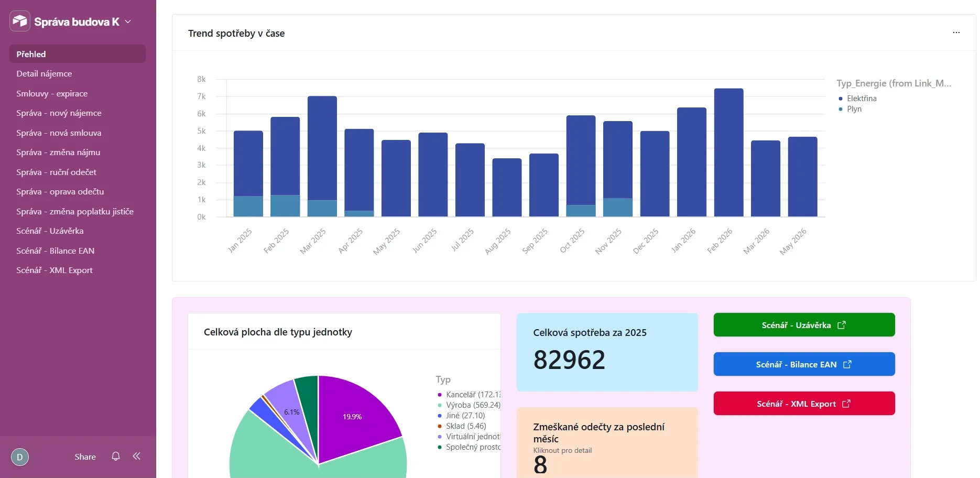The image size is (980, 478).
Task: Click the Kancelář legend color dot
Action: point(440,395)
